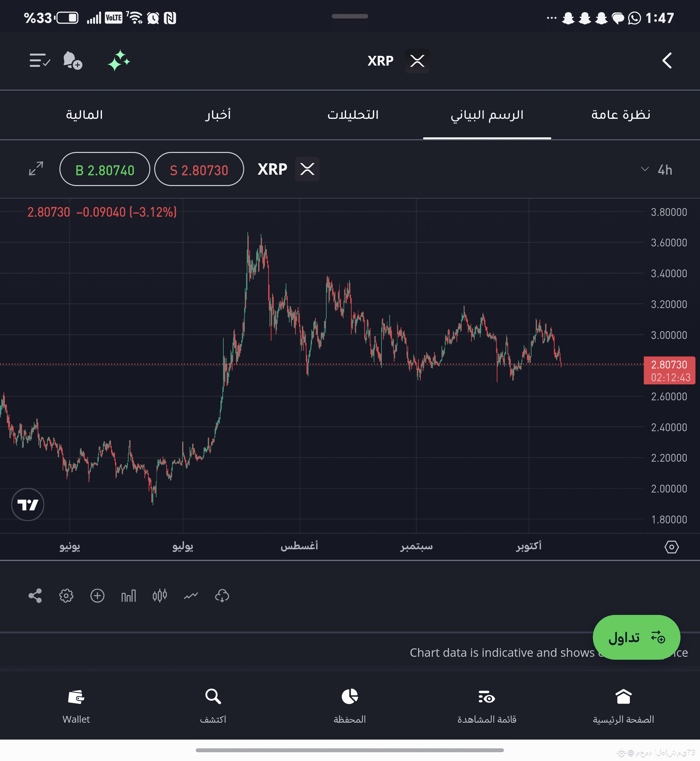
Task: Open indicators bar chart icon
Action: 129,595
